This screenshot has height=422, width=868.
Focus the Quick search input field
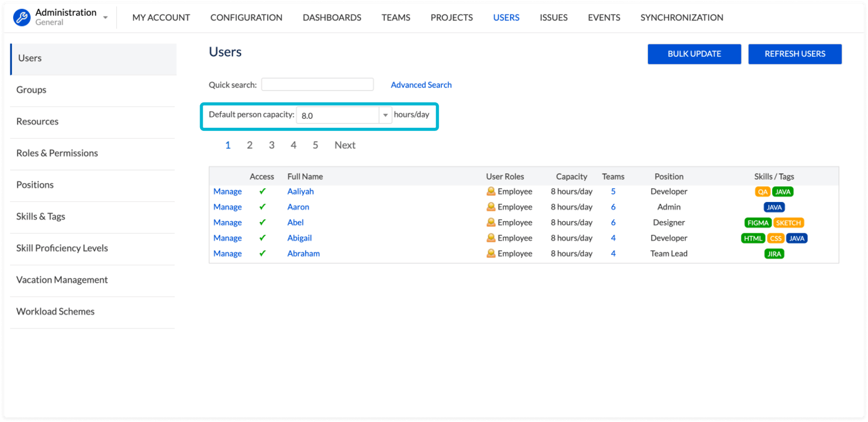click(x=317, y=84)
